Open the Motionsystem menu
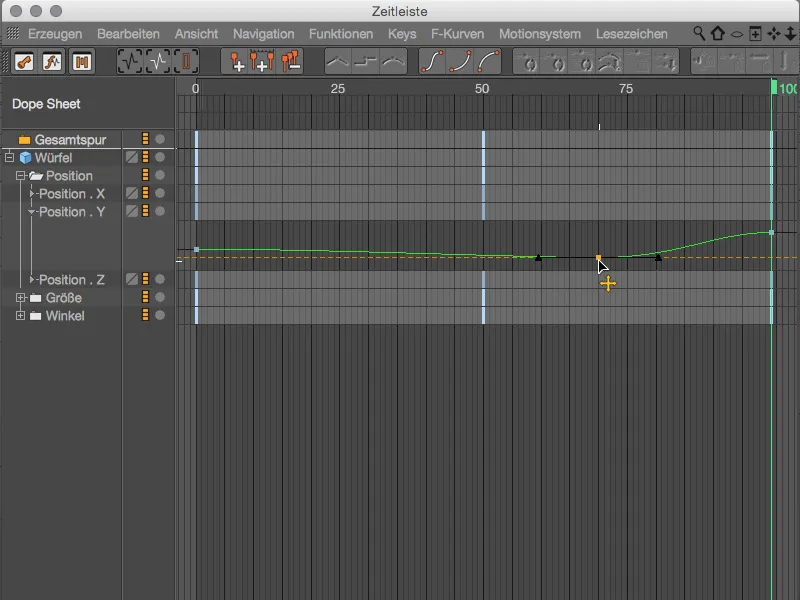The image size is (800, 600). (540, 34)
